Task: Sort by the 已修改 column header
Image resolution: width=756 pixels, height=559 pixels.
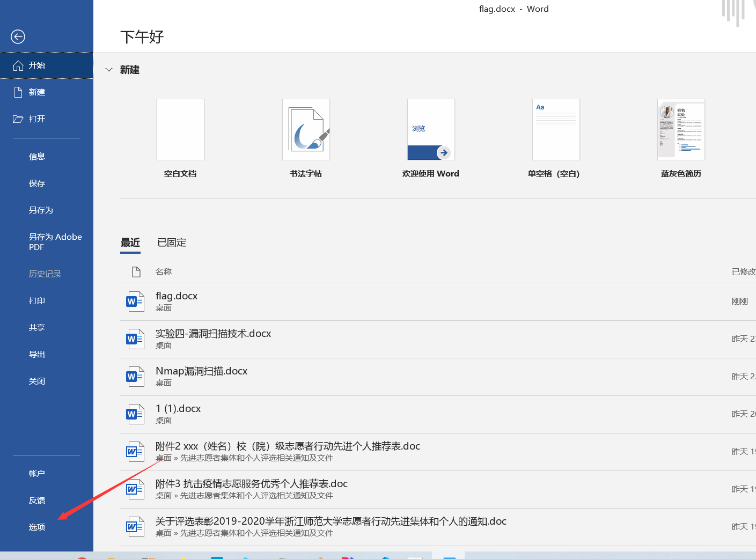Action: tap(744, 272)
